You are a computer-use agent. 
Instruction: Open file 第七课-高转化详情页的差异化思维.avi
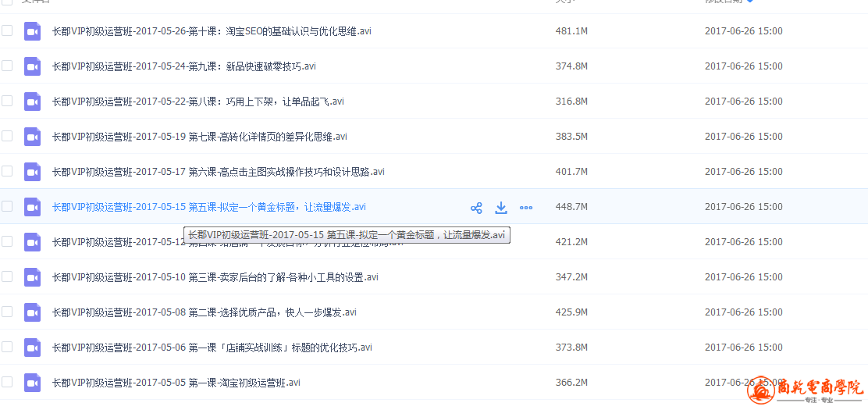(x=199, y=137)
